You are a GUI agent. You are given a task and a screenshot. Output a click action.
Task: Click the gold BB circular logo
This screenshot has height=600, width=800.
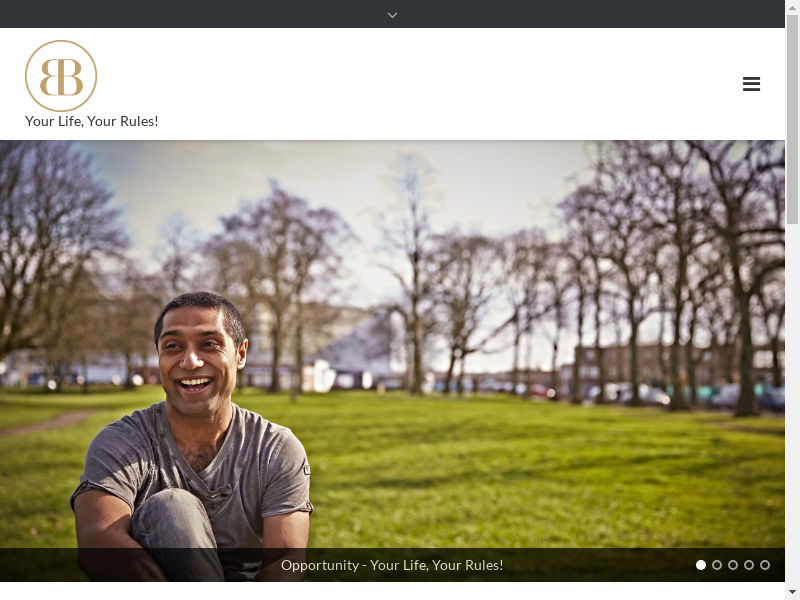point(61,76)
